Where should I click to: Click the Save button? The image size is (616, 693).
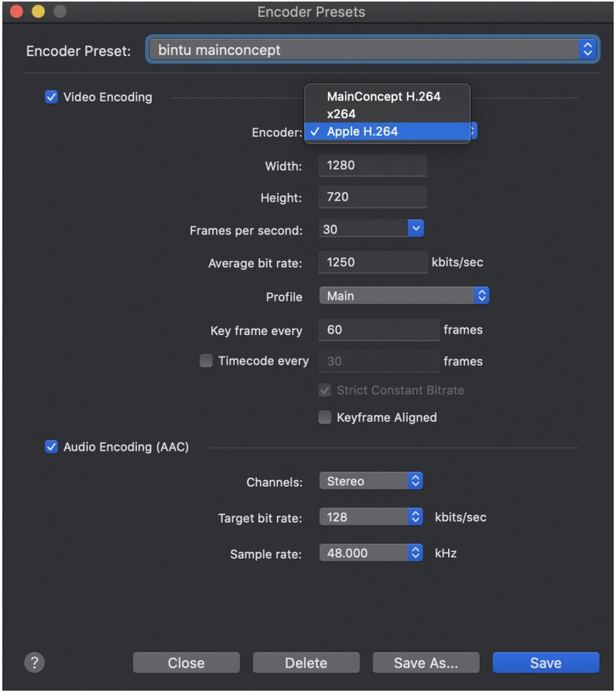[x=545, y=663]
